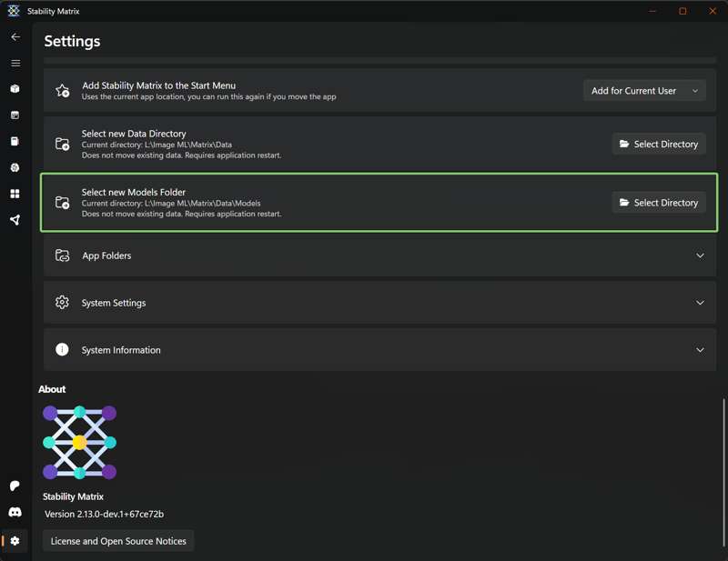Click the paper-plane icon in sidebar
The image size is (728, 561).
point(15,220)
